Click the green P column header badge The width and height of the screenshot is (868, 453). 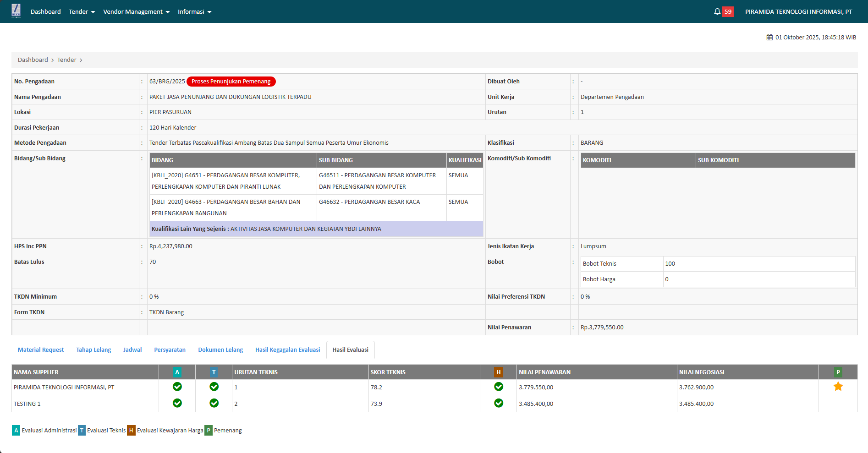tap(838, 372)
